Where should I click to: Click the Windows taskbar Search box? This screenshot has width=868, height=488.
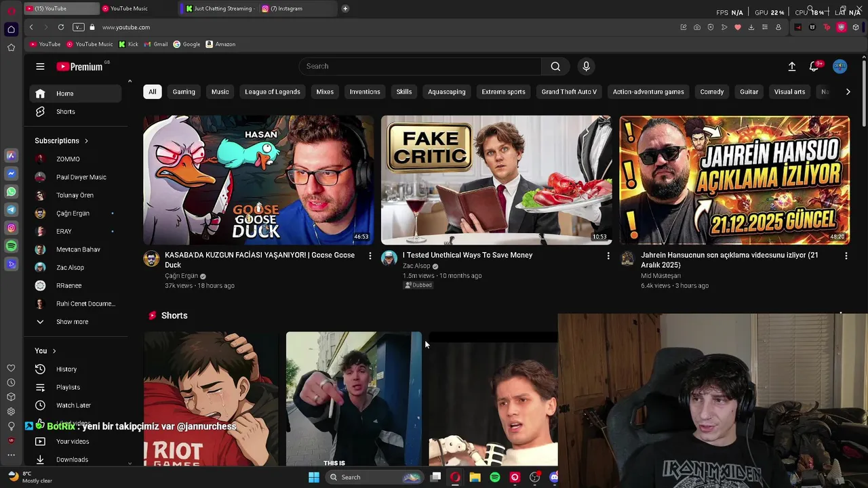[373, 477]
